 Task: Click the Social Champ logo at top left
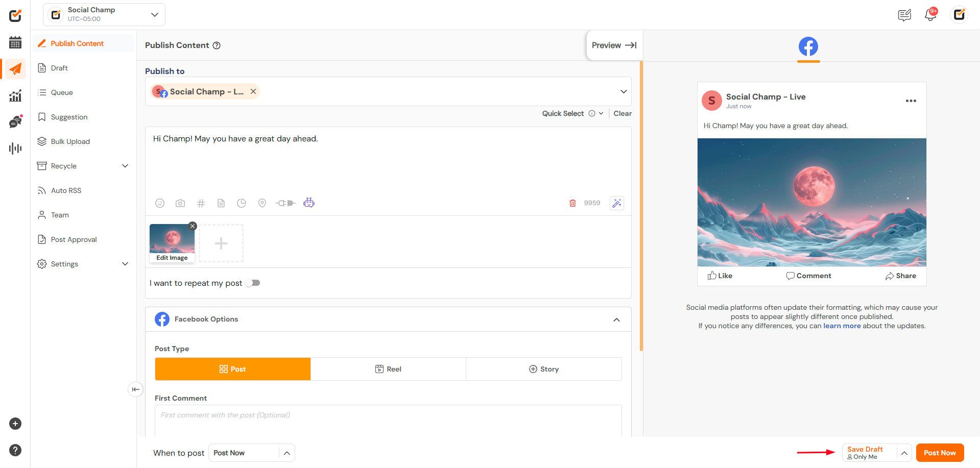(15, 15)
